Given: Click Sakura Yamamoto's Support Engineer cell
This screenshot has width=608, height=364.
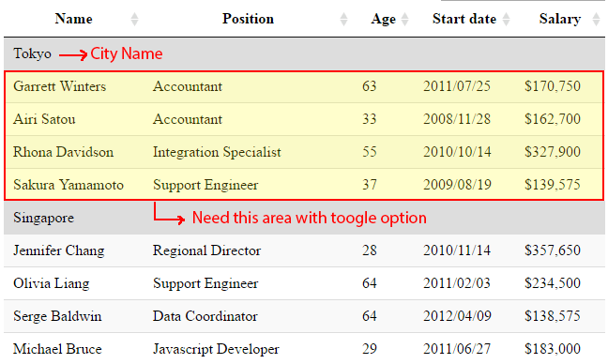Looking at the screenshot, I should pyautogui.click(x=205, y=185).
